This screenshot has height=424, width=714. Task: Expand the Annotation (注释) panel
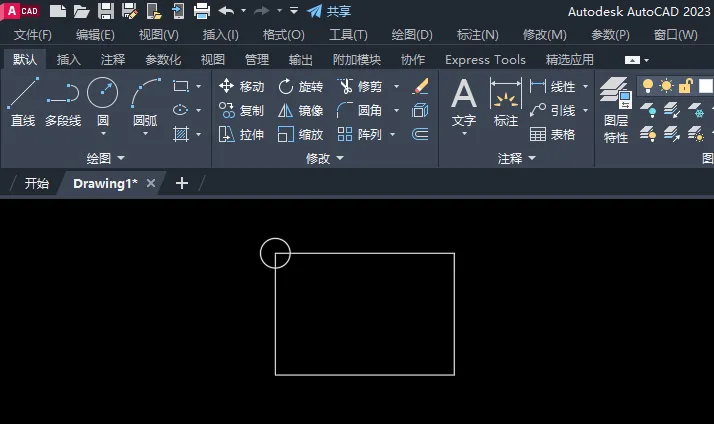tap(516, 158)
